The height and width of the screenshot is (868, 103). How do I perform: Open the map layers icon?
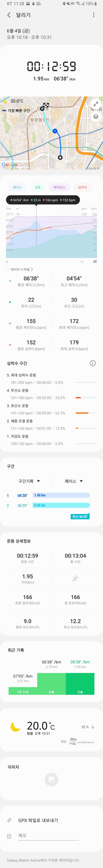click(x=96, y=117)
